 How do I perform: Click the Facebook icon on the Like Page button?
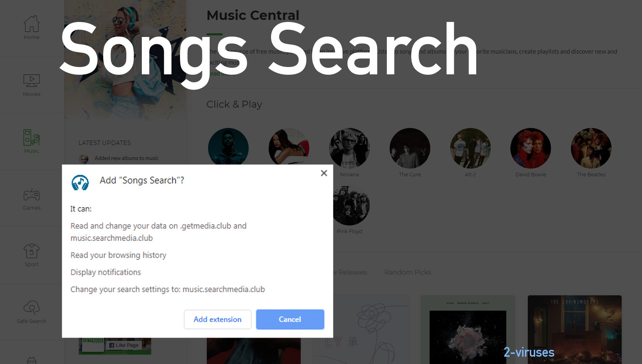pyautogui.click(x=112, y=345)
